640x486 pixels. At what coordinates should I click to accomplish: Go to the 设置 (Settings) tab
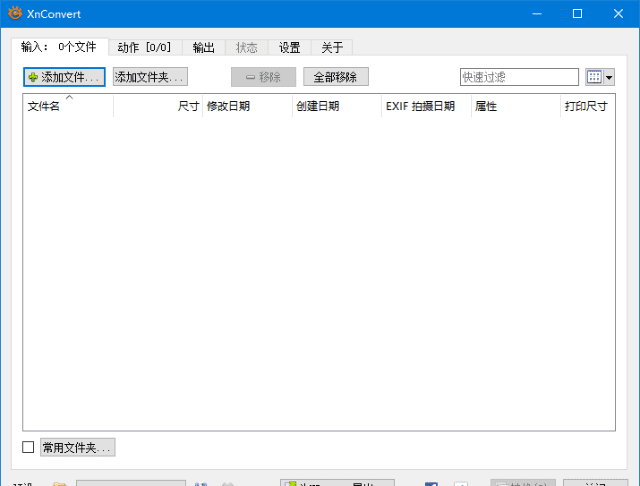pos(289,47)
